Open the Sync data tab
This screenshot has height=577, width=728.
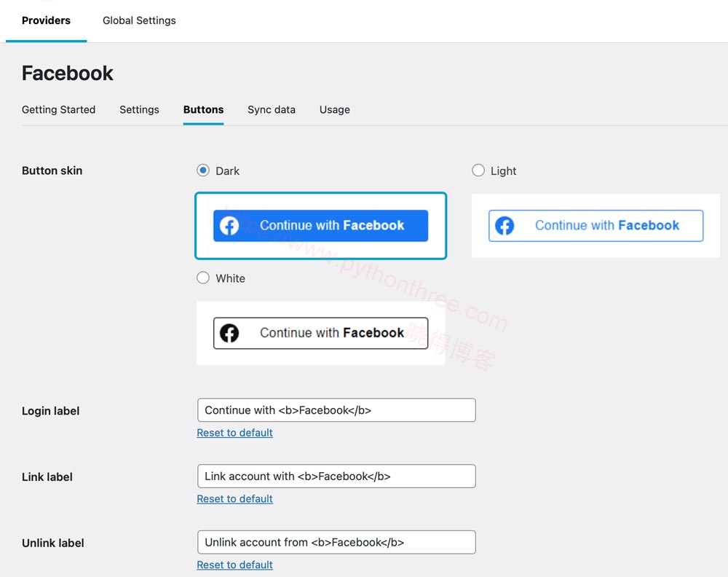pyautogui.click(x=272, y=109)
